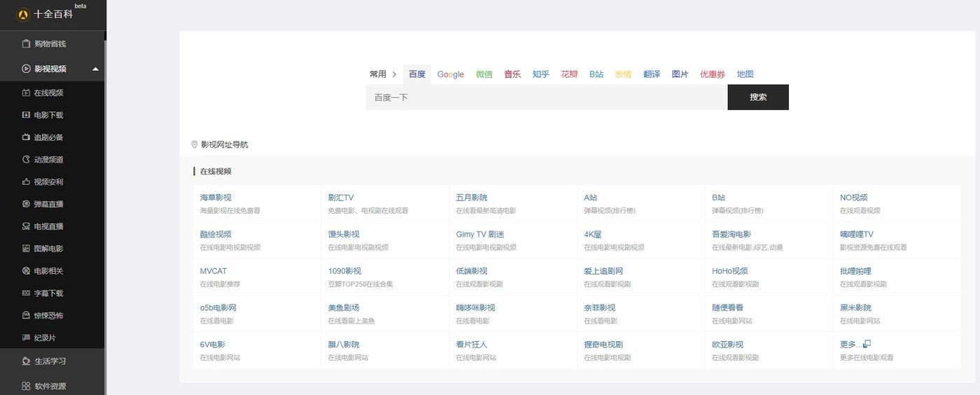Select the Google search tab

451,74
